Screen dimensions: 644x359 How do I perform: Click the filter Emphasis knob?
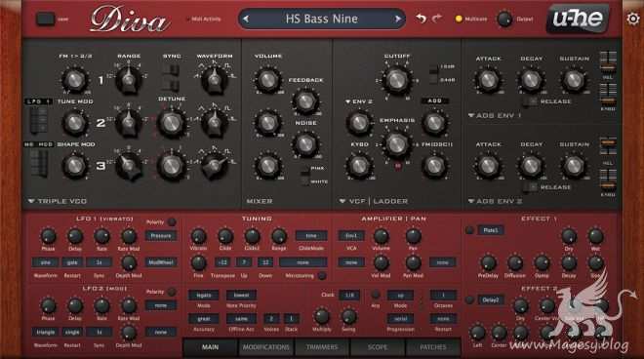[x=397, y=143]
